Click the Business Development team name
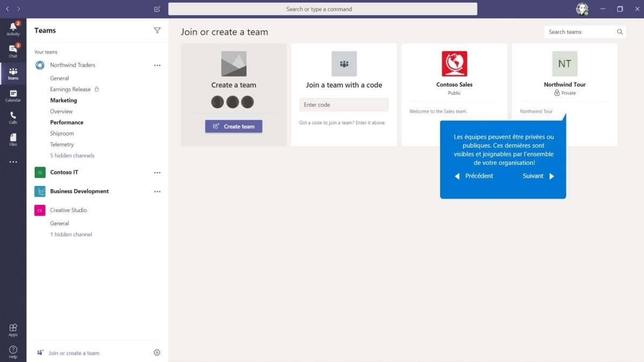 79,191
